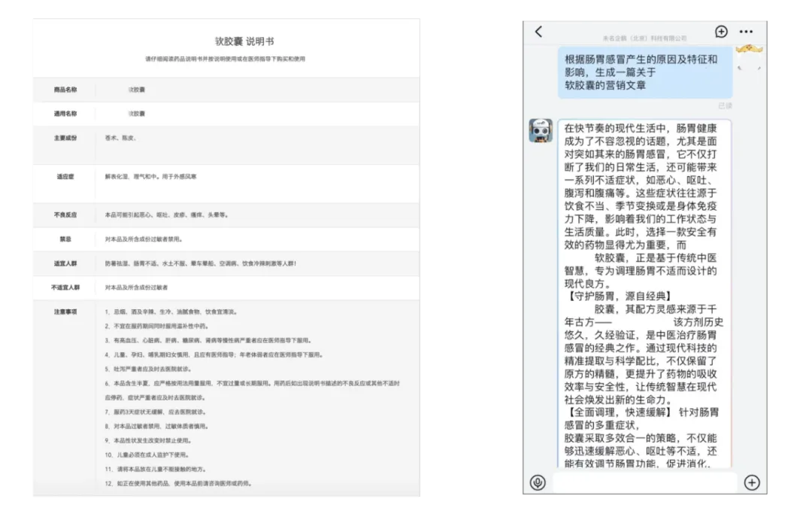The image size is (812, 508).
Task: Click precaution 4 about '儿童、孕妇、哺乳期妇女'
Action: tap(214, 355)
